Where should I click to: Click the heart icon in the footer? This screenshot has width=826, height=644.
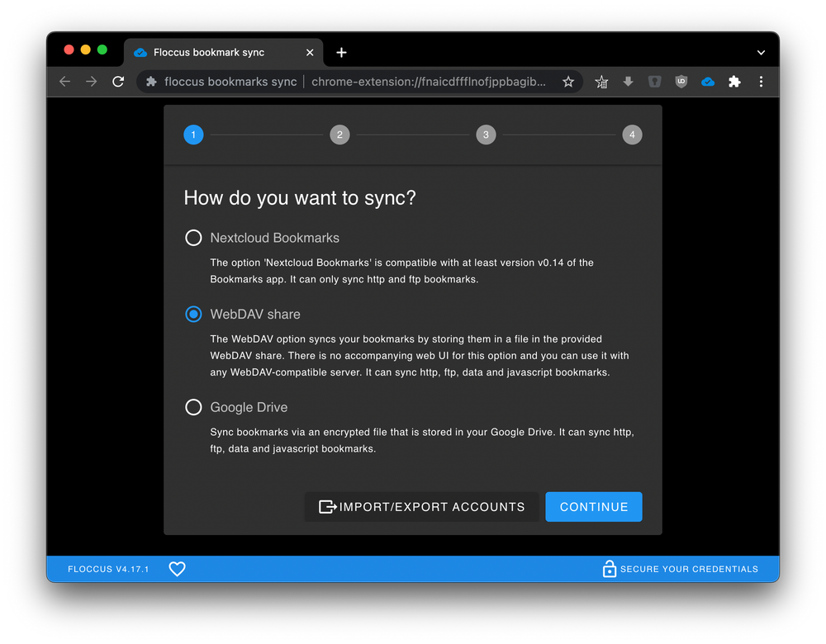[177, 569]
